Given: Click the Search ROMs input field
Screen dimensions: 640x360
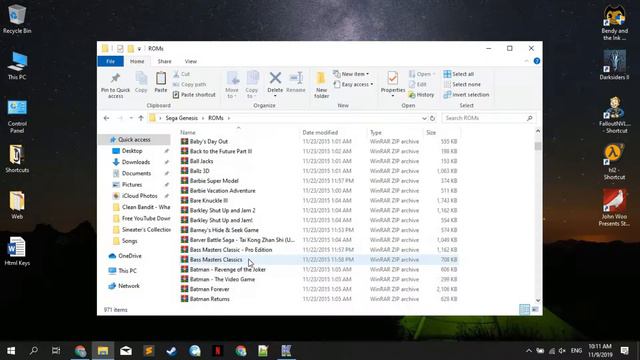Looking at the screenshot, I should pos(489,118).
